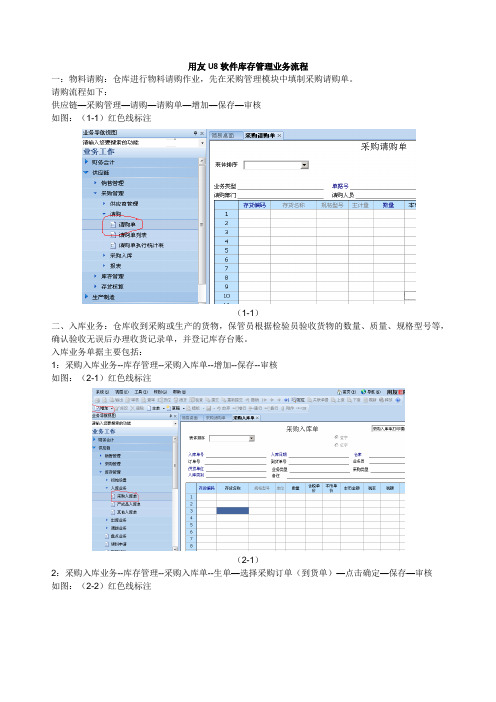Click 请购部门 field on 采购请购单
This screenshot has height=702, width=496.
coord(280,195)
